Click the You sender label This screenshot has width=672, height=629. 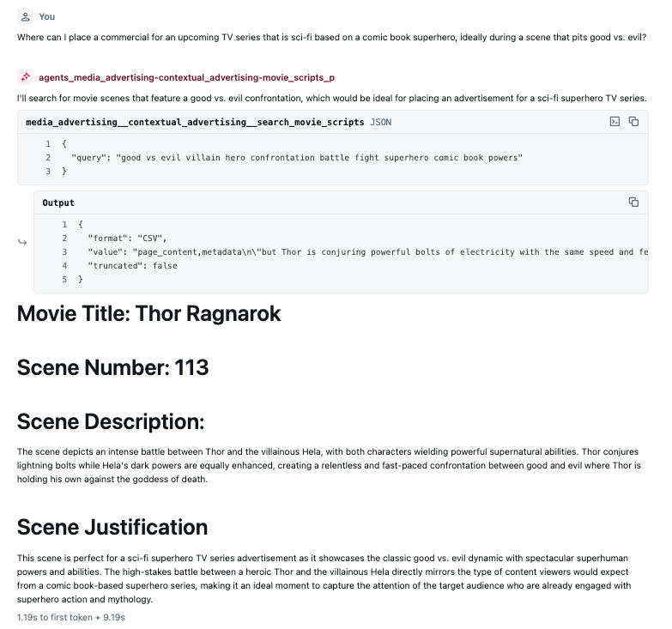click(x=46, y=16)
